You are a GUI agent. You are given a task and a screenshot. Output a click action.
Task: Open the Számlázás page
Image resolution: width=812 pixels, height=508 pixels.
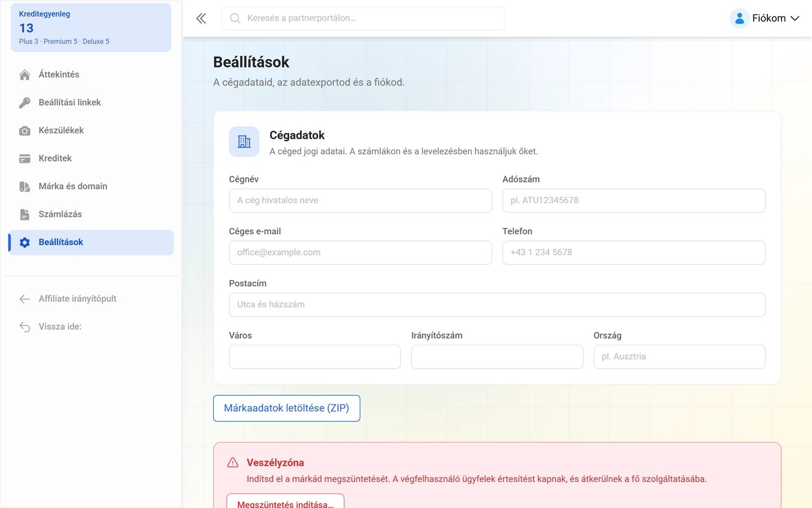[91, 214]
